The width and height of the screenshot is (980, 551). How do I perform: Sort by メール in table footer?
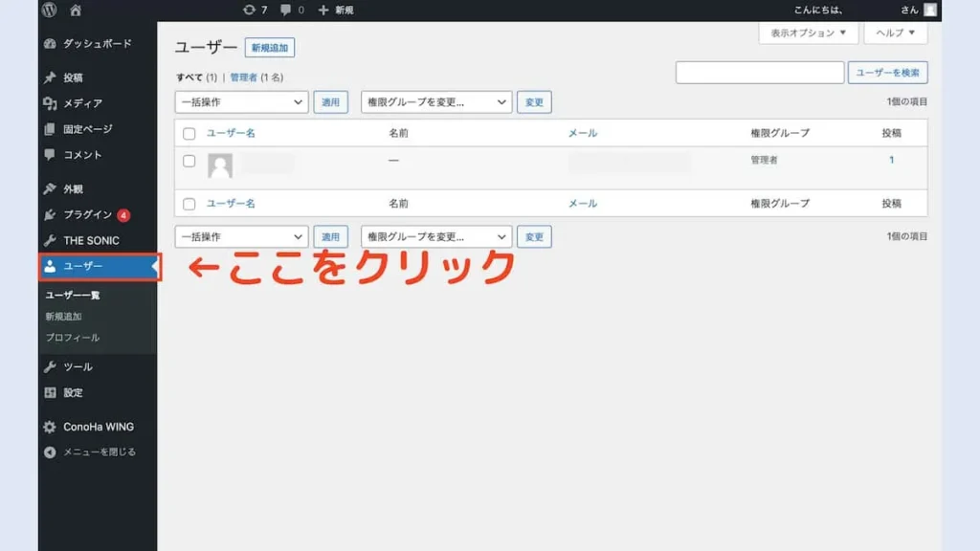tap(583, 204)
